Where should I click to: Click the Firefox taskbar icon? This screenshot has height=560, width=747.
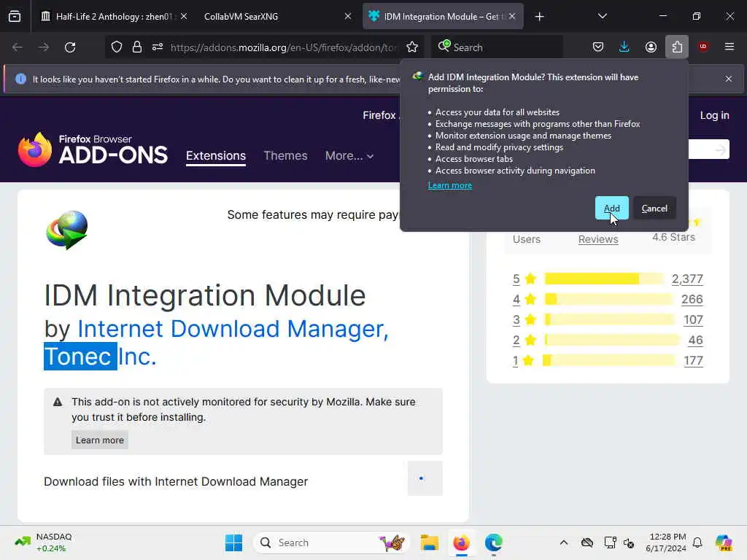tap(461, 542)
